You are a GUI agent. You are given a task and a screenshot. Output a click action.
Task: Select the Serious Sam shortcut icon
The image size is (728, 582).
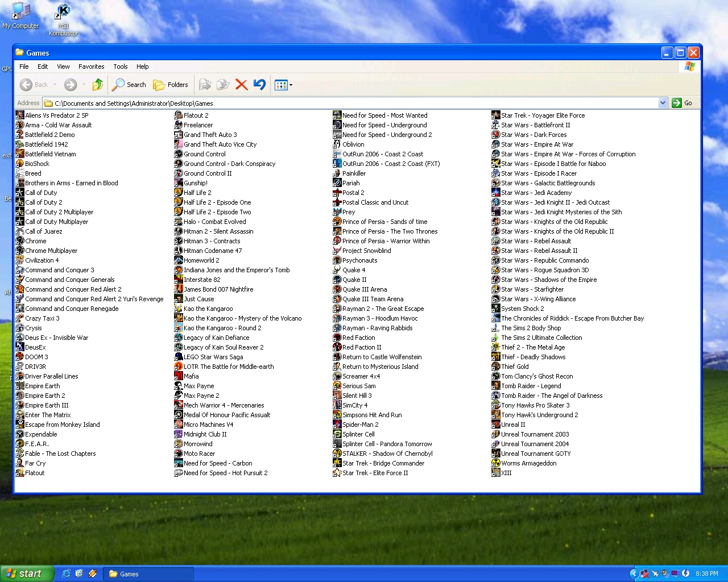click(337, 386)
